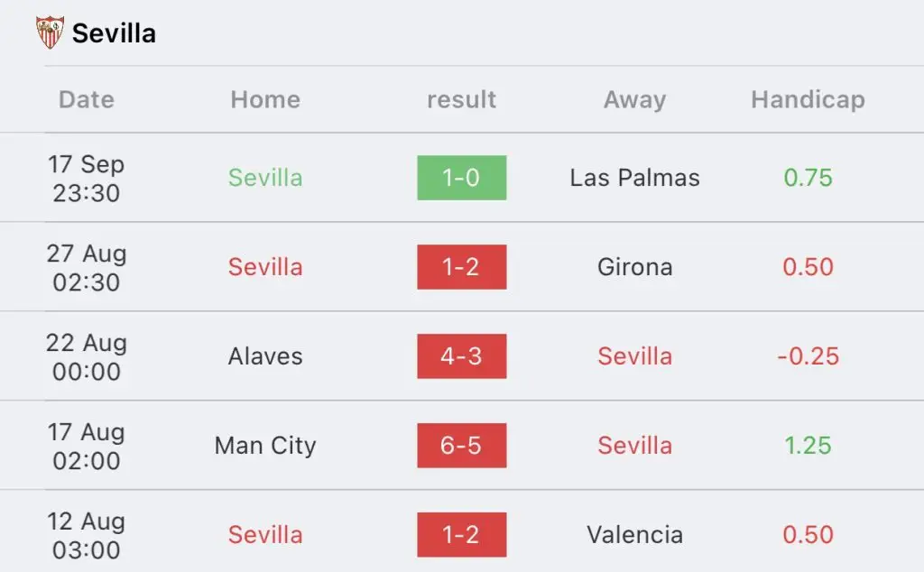Select the -0.25 handicap value
Image resolution: width=924 pixels, height=572 pixels.
pos(808,355)
